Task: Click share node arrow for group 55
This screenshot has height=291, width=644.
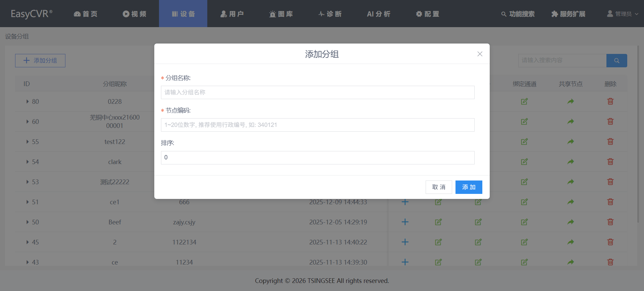Action: tap(570, 142)
